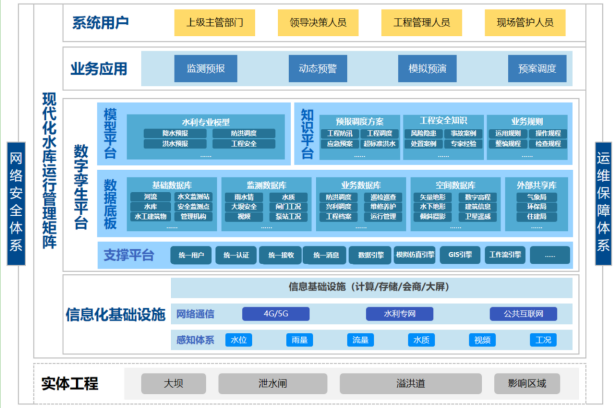Click the 大坝 entity box

(172, 382)
